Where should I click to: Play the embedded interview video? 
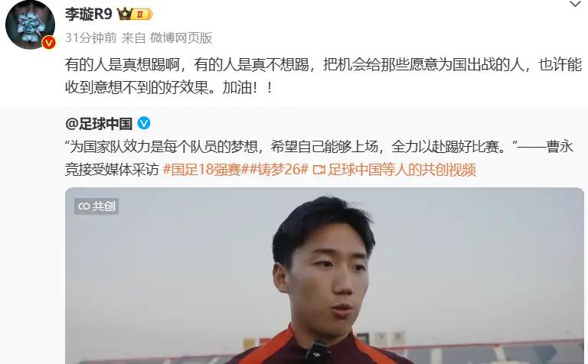[325, 275]
